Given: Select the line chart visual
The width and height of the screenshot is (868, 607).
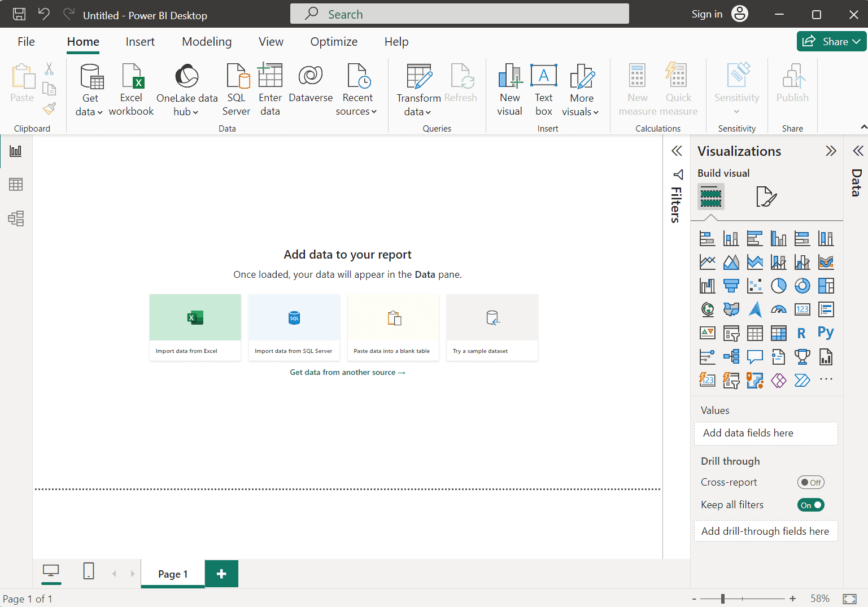Looking at the screenshot, I should coord(708,262).
